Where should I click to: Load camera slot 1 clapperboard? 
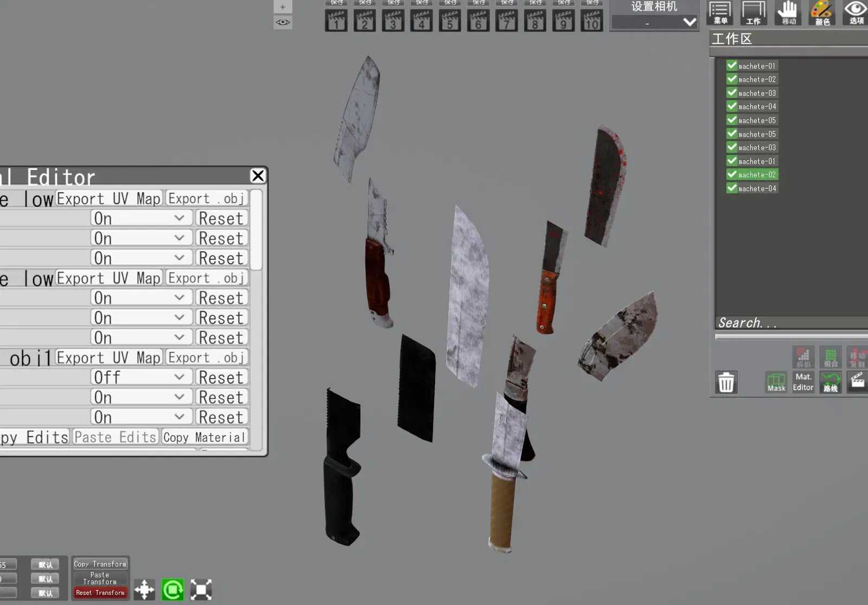tap(336, 21)
